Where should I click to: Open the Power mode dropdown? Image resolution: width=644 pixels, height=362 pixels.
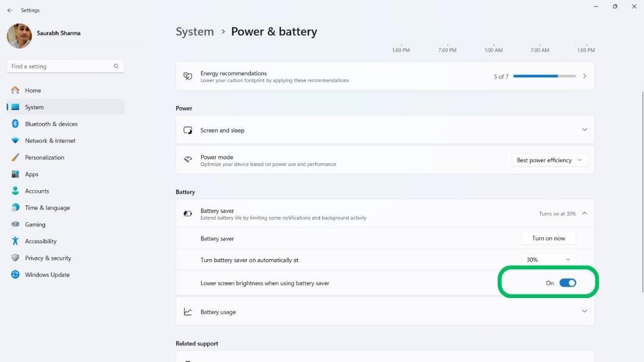pos(549,160)
